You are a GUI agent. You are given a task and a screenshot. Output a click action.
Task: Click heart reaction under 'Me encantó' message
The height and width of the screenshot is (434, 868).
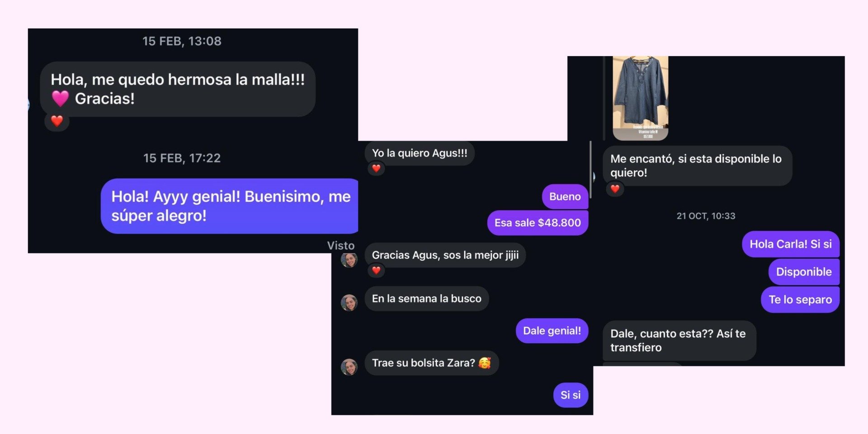615,189
